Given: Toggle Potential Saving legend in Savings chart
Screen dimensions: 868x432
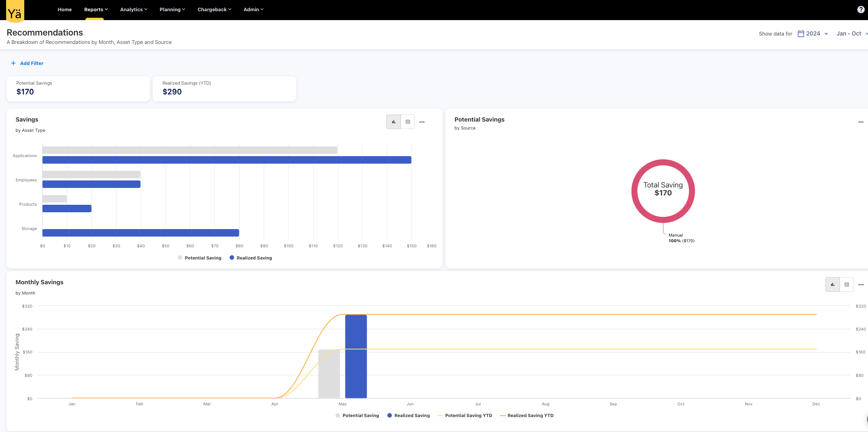Looking at the screenshot, I should [x=199, y=258].
